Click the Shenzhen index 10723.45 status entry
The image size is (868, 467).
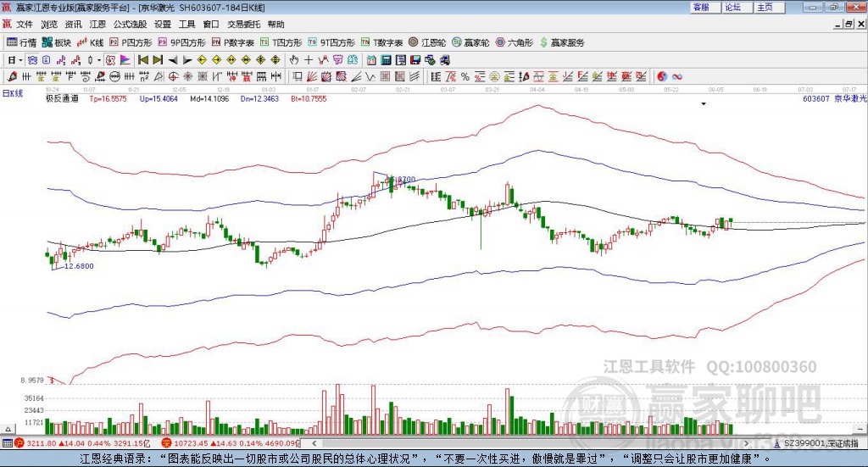click(231, 443)
